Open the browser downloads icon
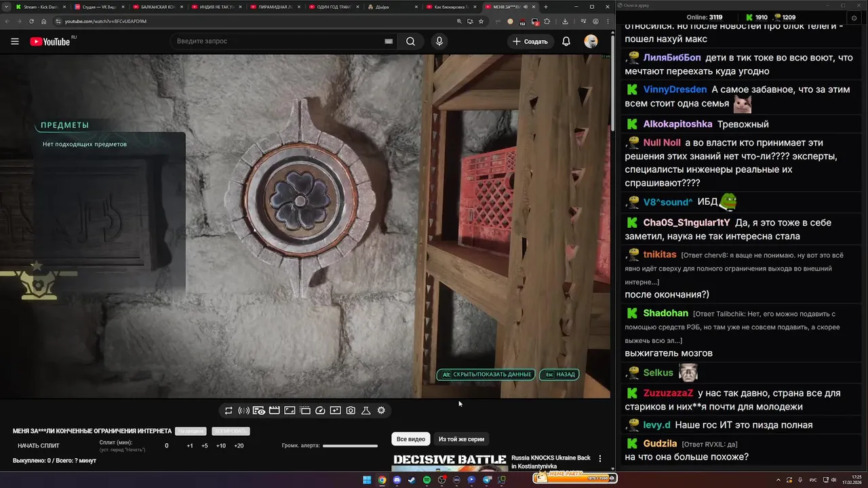Image resolution: width=868 pixels, height=488 pixels. [565, 21]
